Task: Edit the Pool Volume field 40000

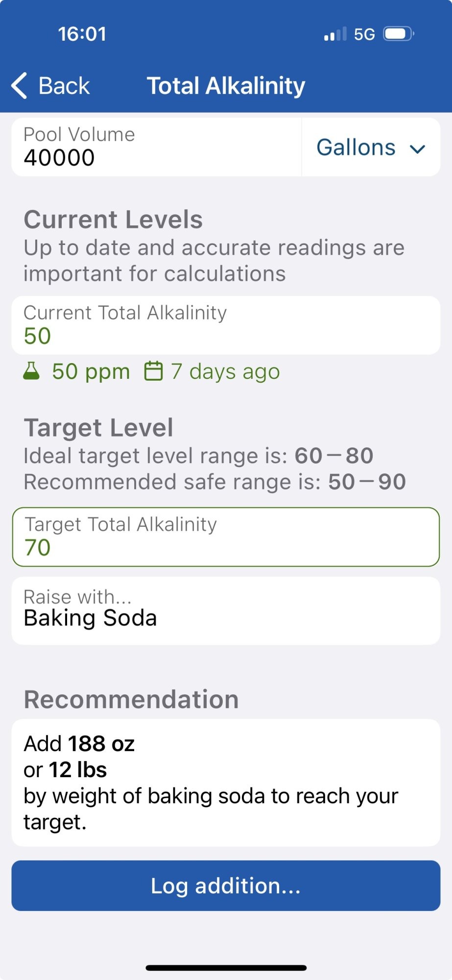Action: click(x=157, y=147)
